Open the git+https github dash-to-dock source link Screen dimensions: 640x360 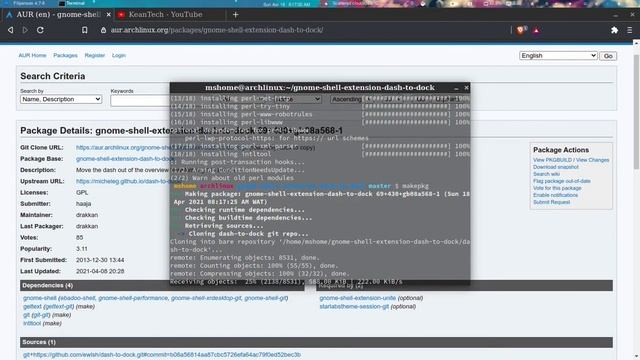[162, 355]
